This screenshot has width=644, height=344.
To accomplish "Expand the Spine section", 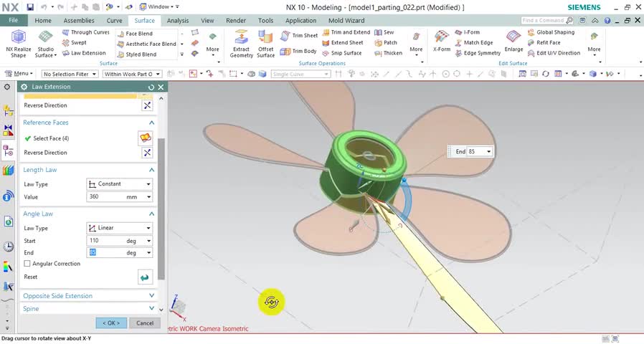I will pos(152,309).
